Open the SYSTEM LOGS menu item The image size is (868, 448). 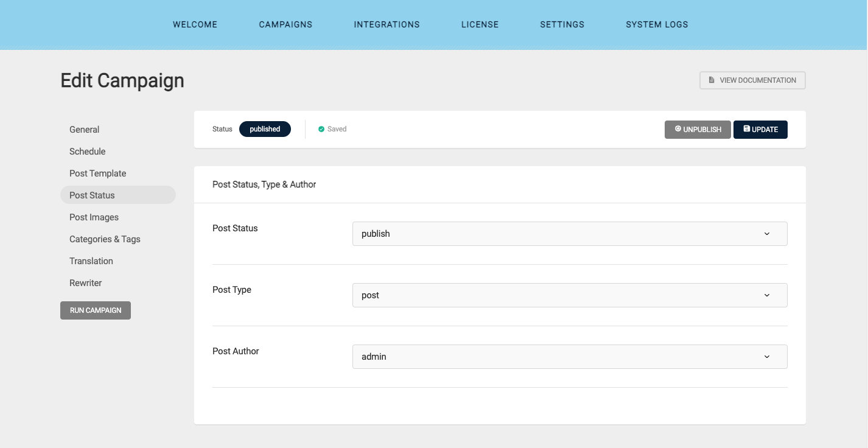657,24
